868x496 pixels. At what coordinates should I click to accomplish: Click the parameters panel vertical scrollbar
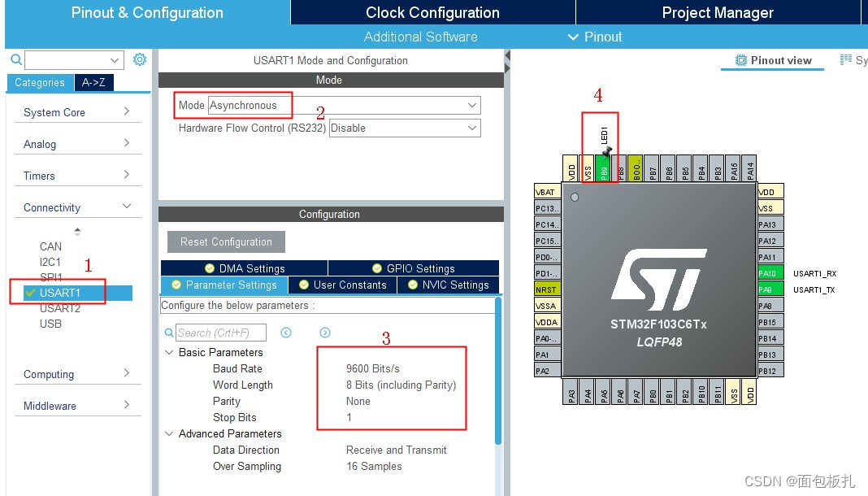pos(497,371)
